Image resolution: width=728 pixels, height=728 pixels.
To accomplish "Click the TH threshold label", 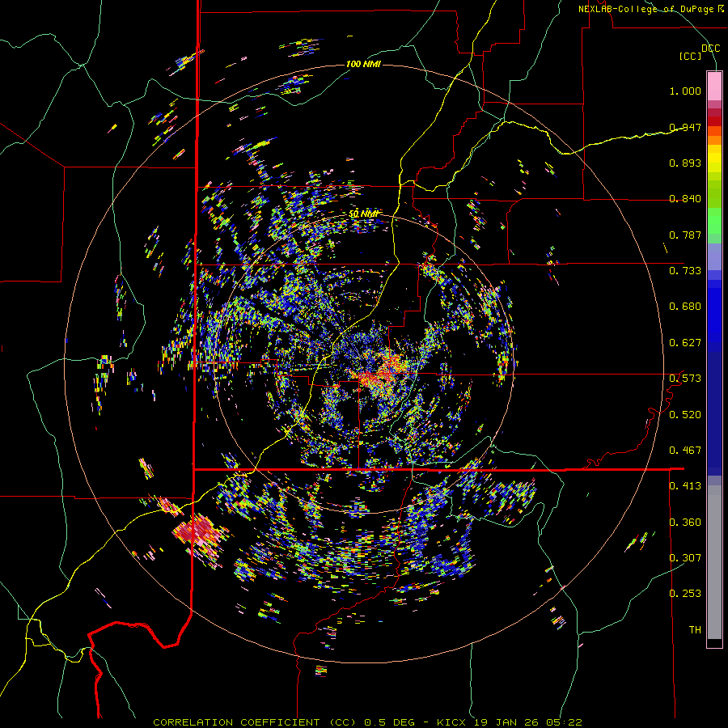I will pyautogui.click(x=695, y=630).
